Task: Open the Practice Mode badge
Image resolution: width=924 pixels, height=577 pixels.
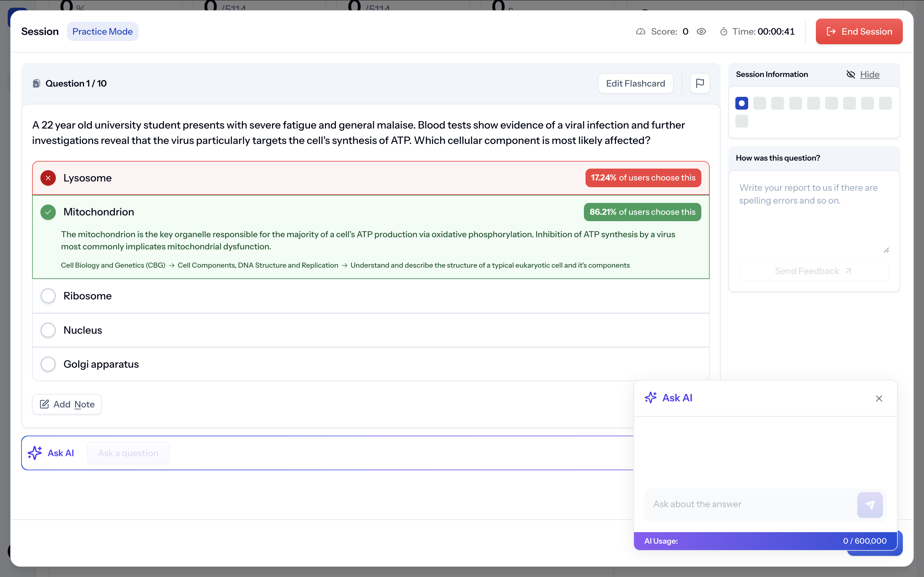Action: pyautogui.click(x=102, y=32)
